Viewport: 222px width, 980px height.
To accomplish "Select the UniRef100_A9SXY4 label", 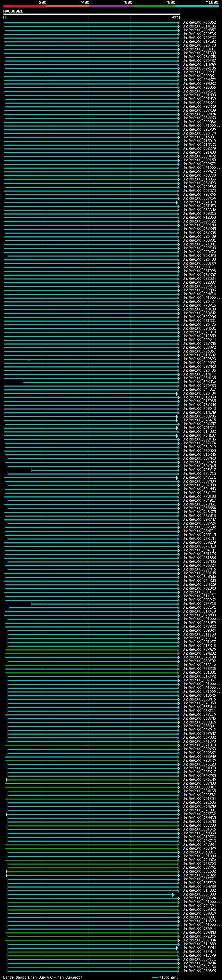I will coord(199,103).
